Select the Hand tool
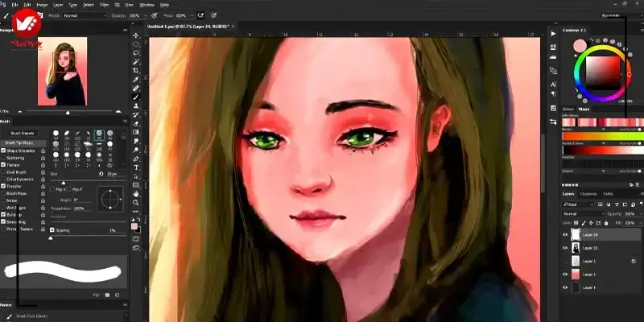 (x=136, y=194)
